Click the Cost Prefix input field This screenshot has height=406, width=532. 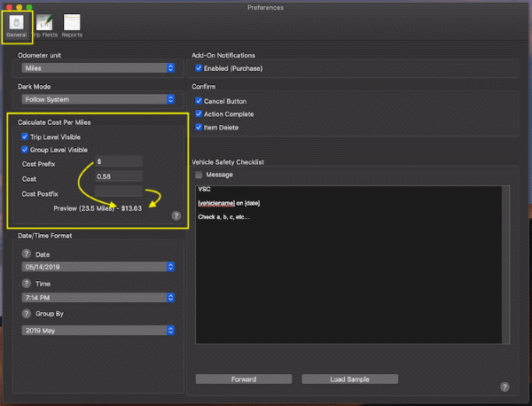click(119, 161)
